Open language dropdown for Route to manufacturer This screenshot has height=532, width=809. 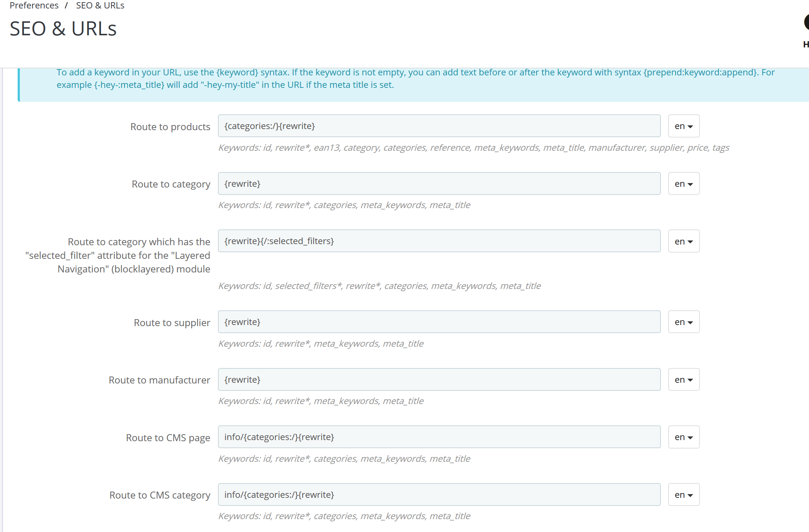(x=683, y=379)
